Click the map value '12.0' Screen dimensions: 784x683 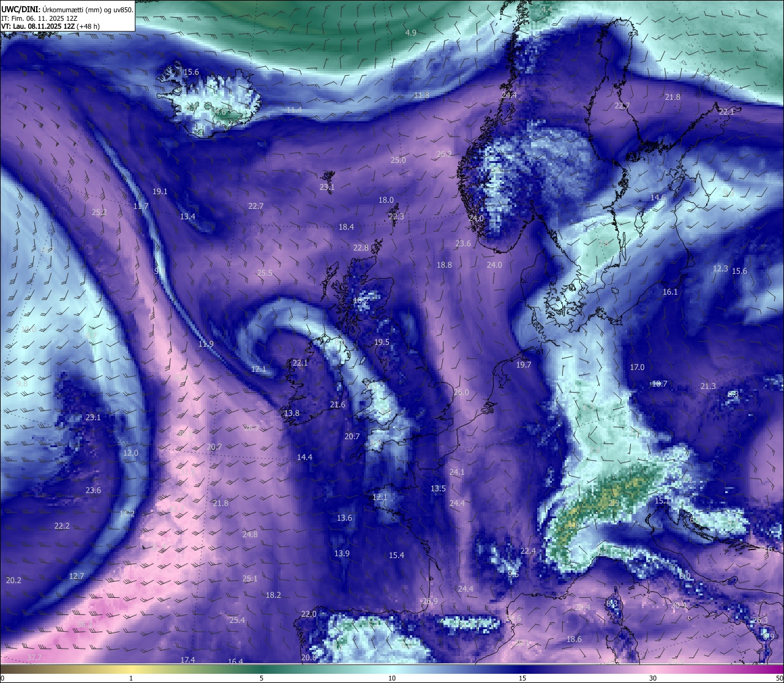pos(130,453)
